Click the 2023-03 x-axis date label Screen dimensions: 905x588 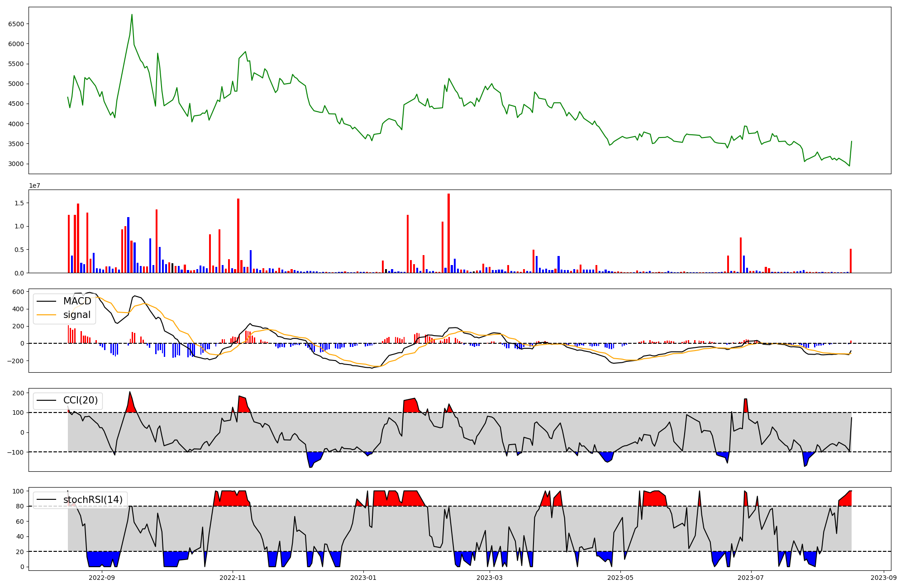[490, 578]
